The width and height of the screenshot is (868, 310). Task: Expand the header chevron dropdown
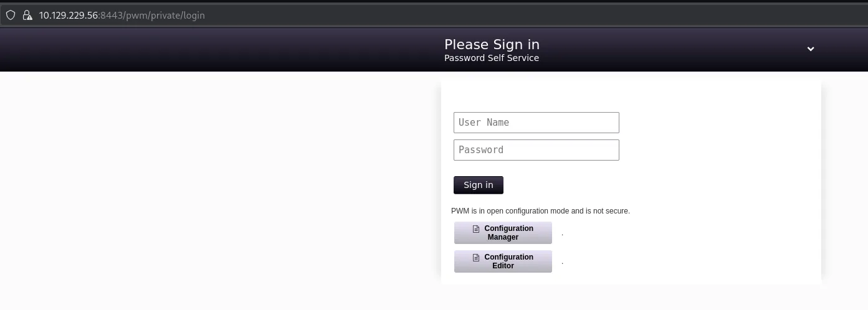(811, 49)
